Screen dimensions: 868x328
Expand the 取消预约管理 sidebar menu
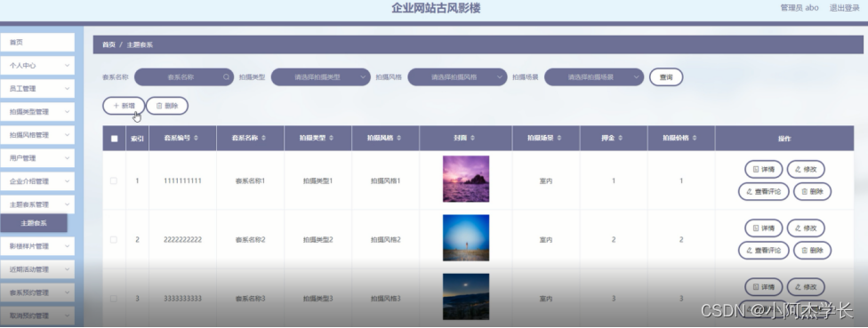point(37,316)
